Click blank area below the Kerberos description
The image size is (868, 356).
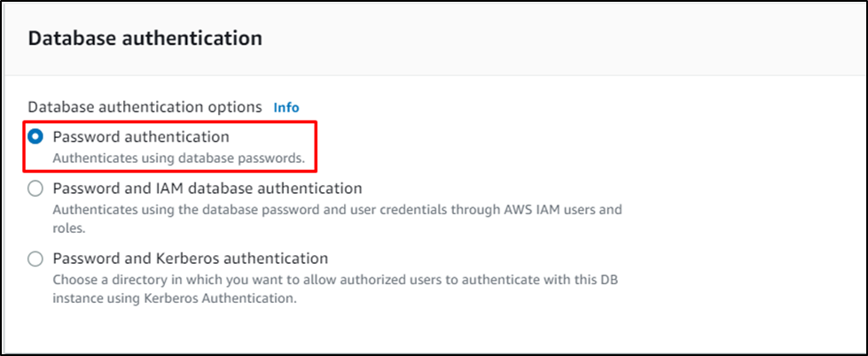[355, 329]
